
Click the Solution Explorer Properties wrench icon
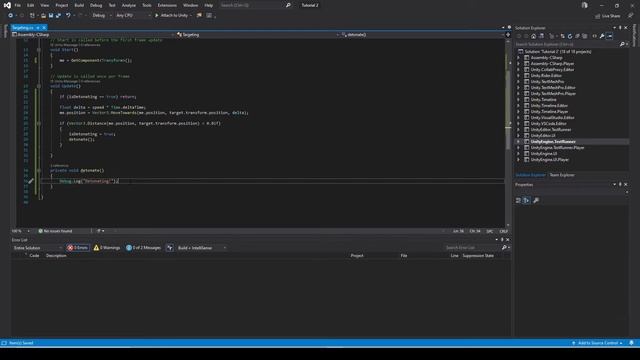pyautogui.click(x=602, y=36)
